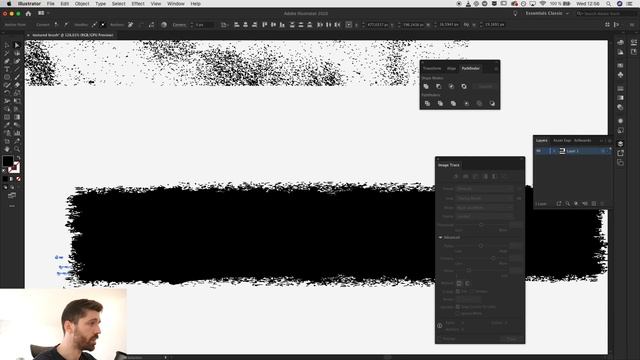
Task: Go to the Home screen icon
Action: (28, 13)
